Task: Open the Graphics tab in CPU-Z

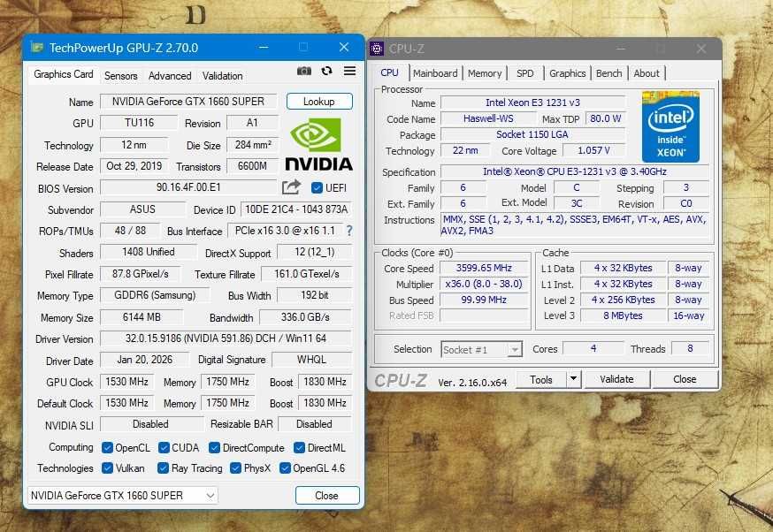Action: pyautogui.click(x=568, y=73)
